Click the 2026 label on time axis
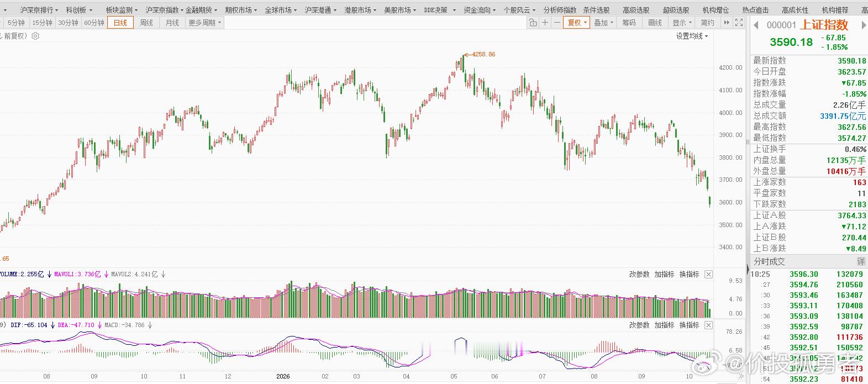Screen dimensions: 868x384 point(283,376)
